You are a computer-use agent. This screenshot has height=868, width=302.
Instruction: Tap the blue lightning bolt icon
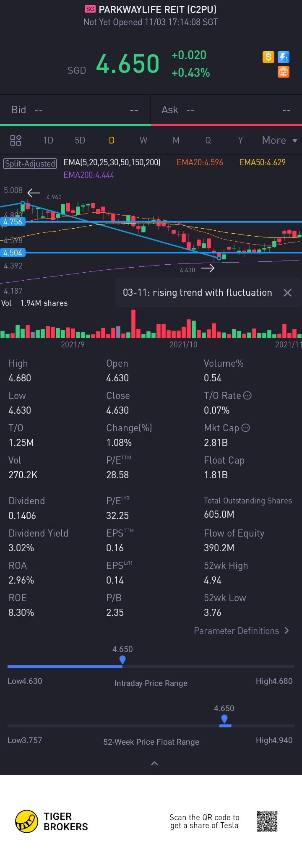click(x=284, y=57)
